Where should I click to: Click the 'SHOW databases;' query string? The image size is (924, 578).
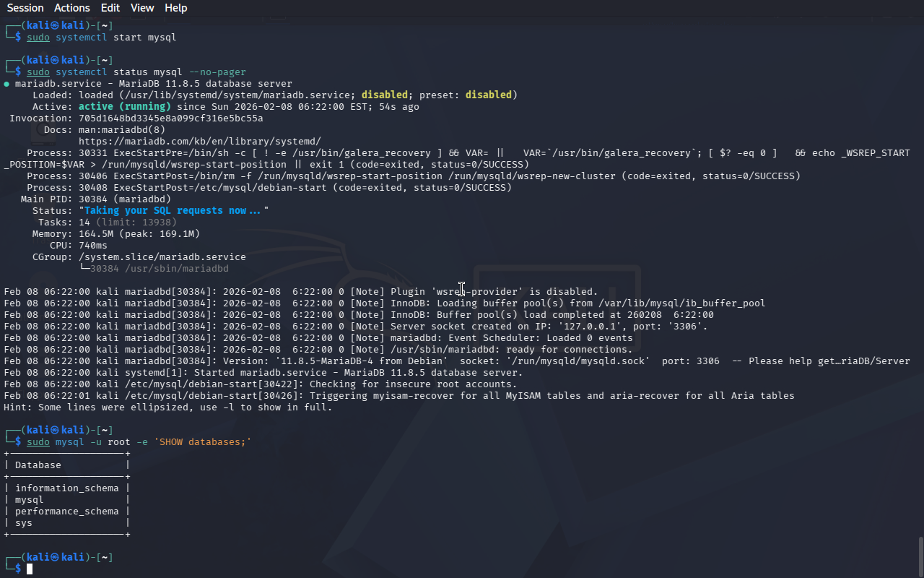202,442
